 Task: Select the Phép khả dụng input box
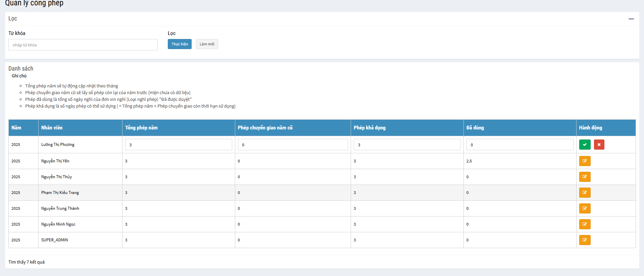[x=407, y=145]
